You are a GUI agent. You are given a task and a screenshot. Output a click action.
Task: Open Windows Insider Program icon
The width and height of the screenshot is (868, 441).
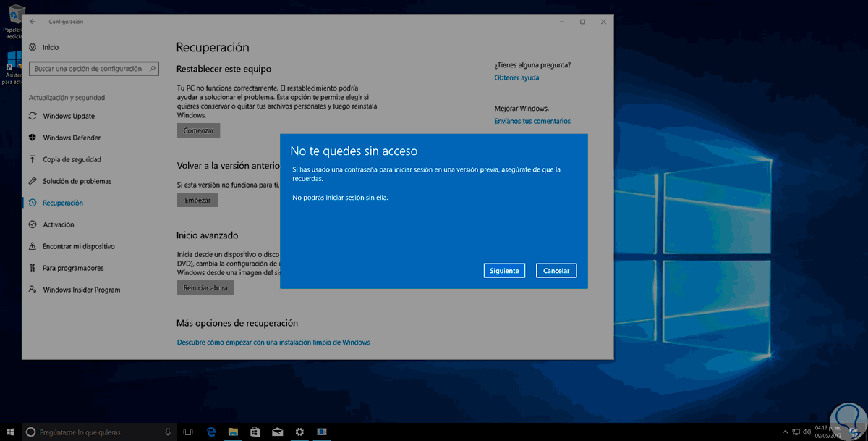point(33,290)
